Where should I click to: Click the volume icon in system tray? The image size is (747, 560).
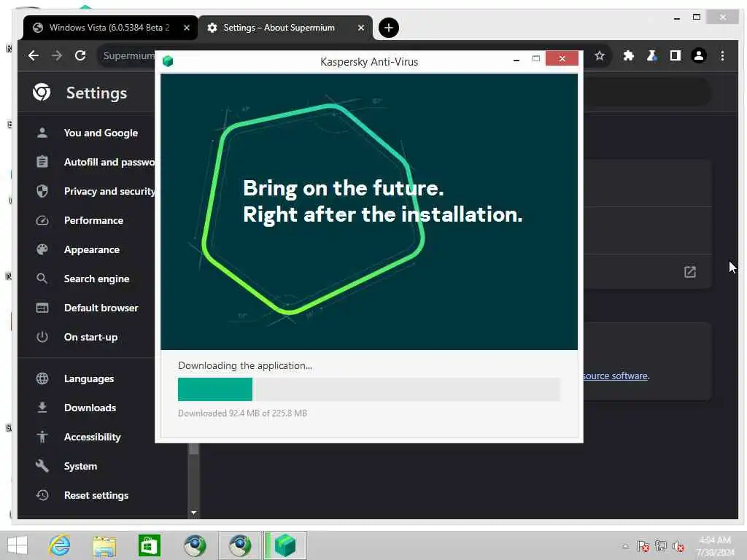[x=678, y=546]
